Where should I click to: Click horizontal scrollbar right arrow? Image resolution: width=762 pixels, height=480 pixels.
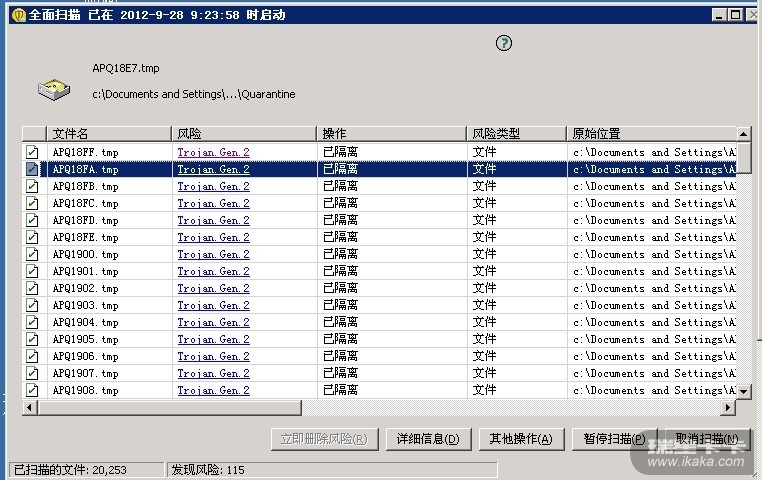tap(728, 408)
